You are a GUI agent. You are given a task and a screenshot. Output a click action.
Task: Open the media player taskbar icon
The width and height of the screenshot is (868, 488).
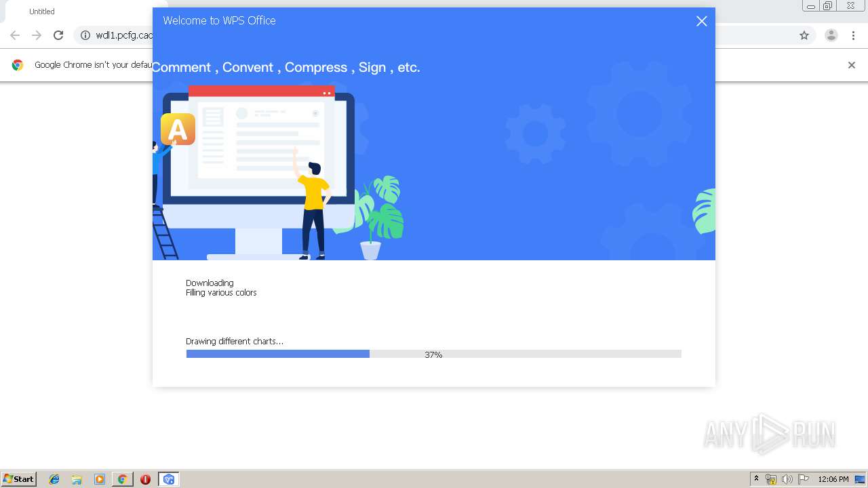point(100,479)
